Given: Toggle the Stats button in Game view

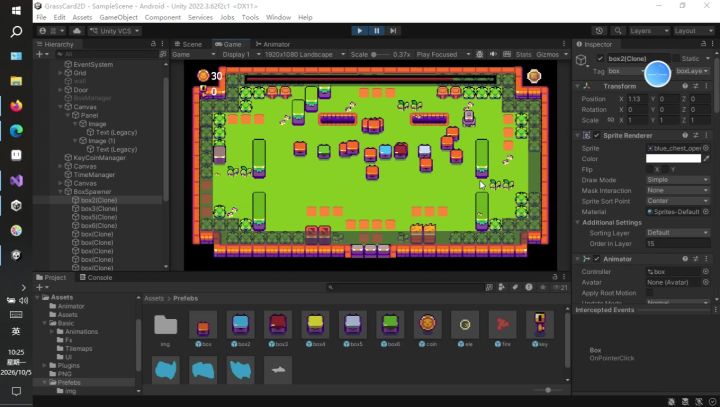Looking at the screenshot, I should coord(523,54).
